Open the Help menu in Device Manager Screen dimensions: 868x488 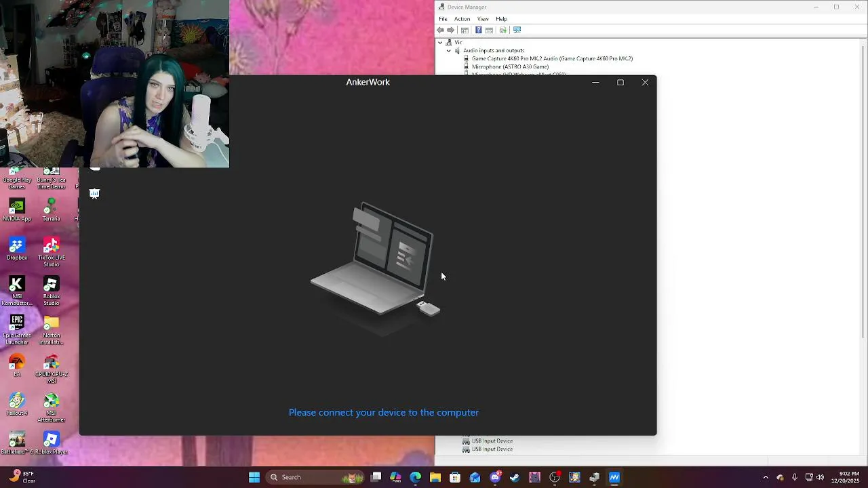pos(501,19)
